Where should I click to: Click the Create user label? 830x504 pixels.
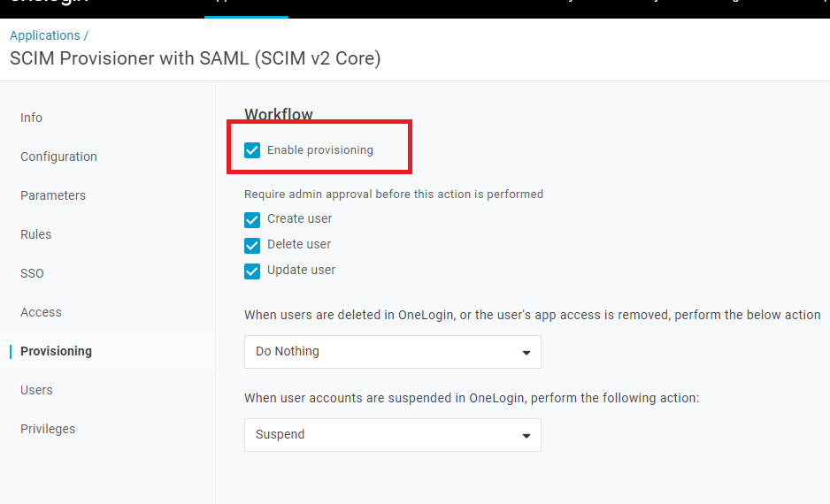point(300,218)
